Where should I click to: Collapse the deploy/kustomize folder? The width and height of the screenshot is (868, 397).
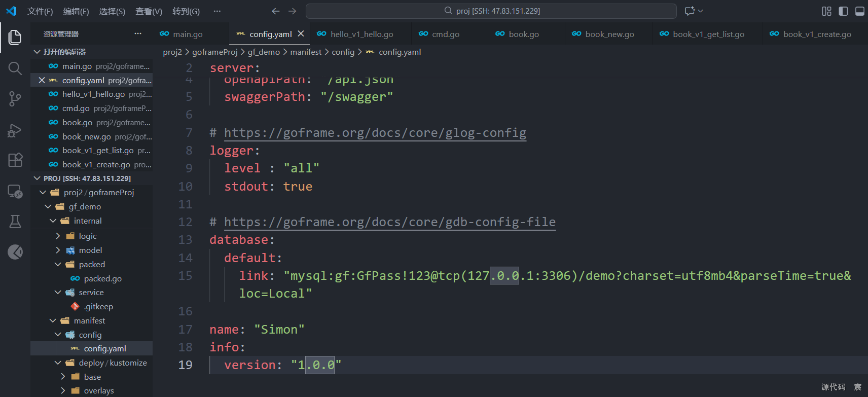pyautogui.click(x=58, y=363)
